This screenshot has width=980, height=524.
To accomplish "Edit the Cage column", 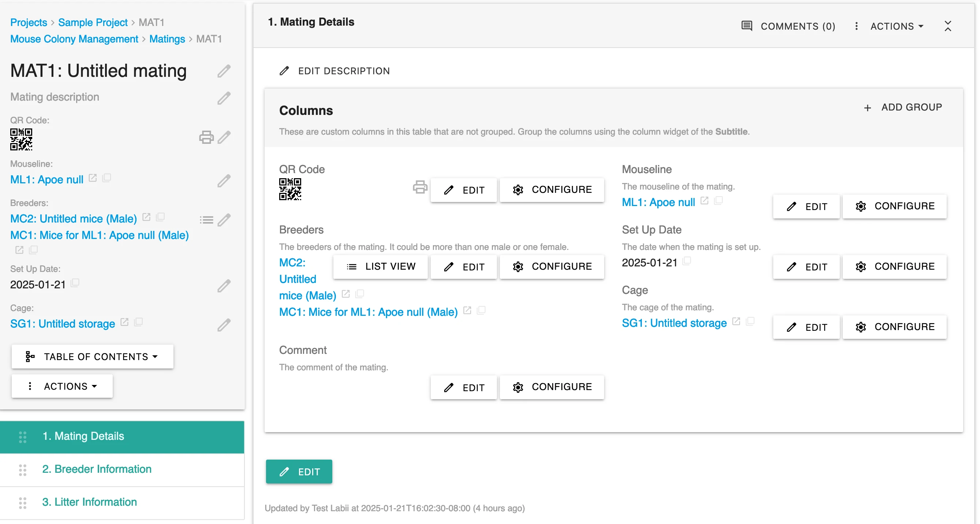I will [x=807, y=327].
